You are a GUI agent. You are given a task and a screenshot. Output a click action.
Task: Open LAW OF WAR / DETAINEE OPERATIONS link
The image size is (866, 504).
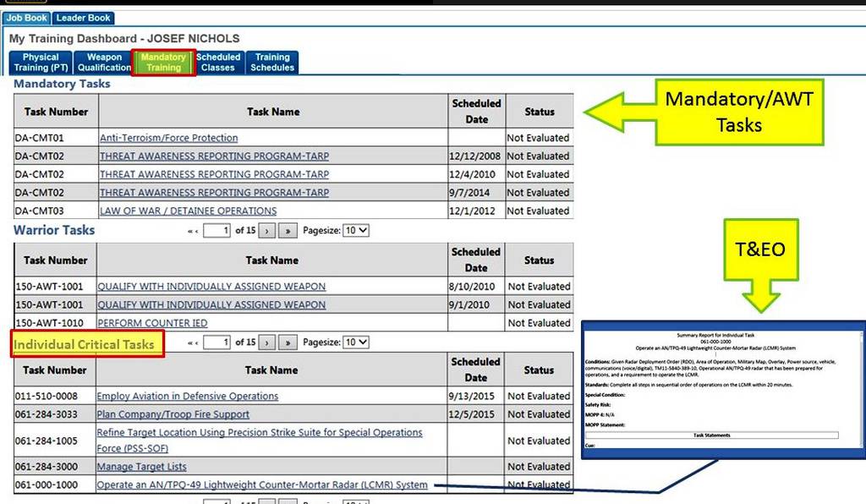point(188,211)
